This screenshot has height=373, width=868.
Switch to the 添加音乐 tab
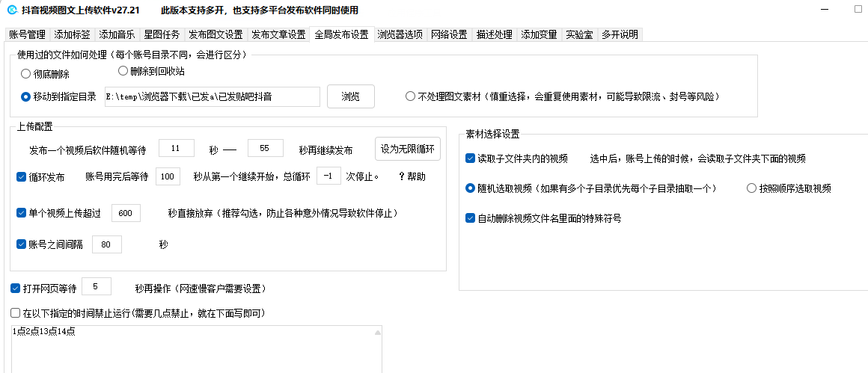coord(117,34)
